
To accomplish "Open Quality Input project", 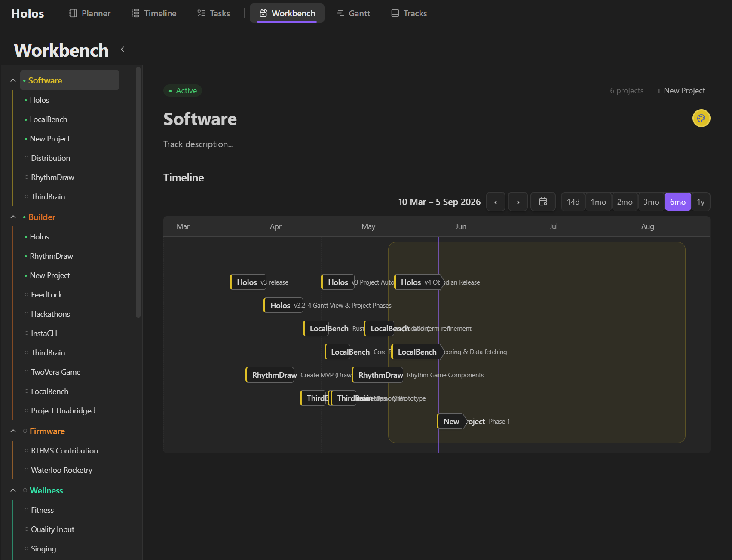I will coord(52,529).
